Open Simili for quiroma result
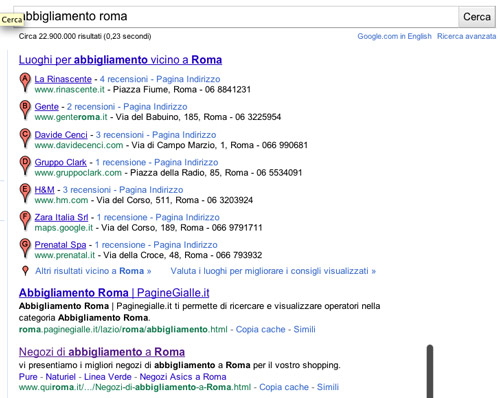Image resolution: width=500 pixels, height=398 pixels. tap(328, 387)
